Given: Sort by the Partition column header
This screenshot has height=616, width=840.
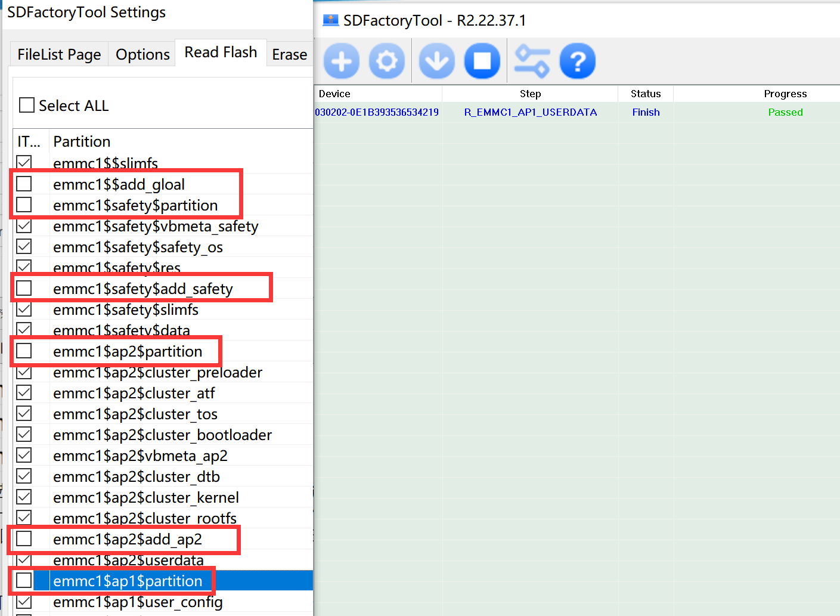Looking at the screenshot, I should pos(82,141).
